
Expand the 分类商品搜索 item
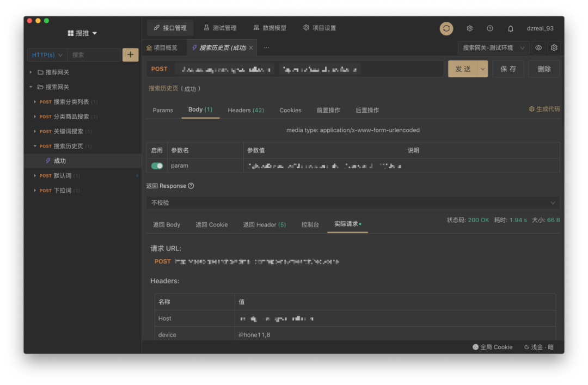35,117
